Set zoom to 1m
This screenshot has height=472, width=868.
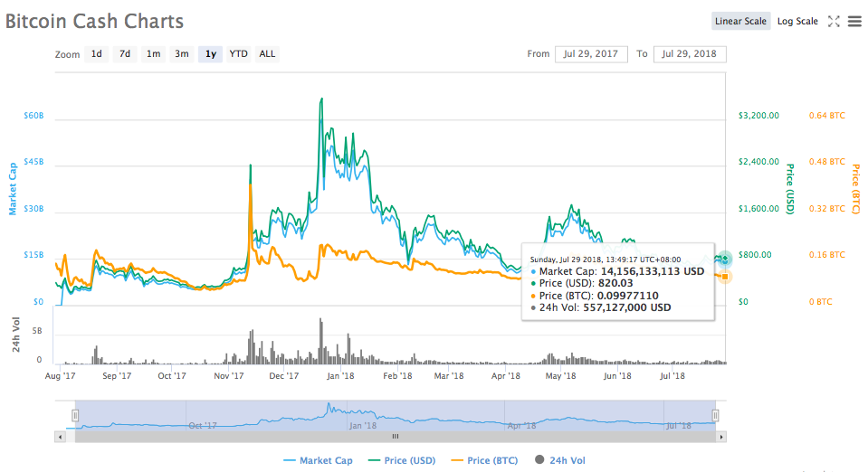tap(153, 53)
